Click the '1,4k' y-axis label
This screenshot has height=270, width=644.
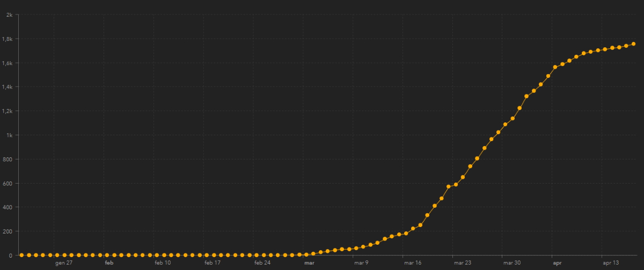[x=9, y=87]
